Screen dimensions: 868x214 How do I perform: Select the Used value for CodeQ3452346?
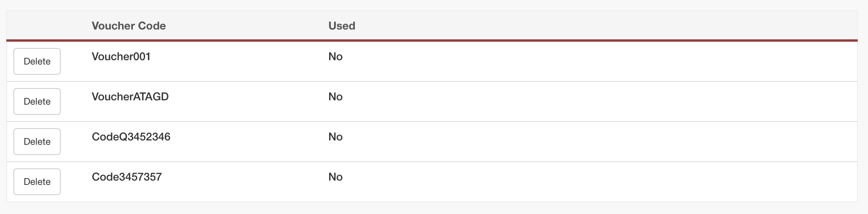pyautogui.click(x=335, y=137)
